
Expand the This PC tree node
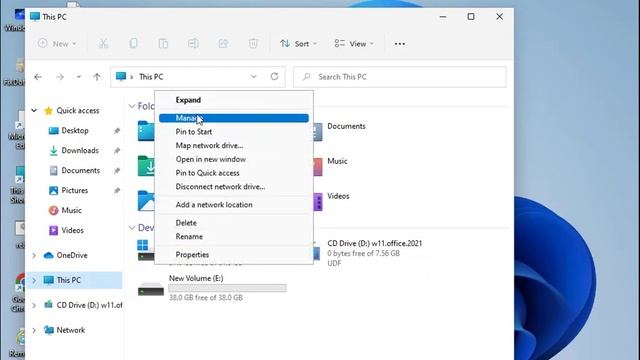pyautogui.click(x=34, y=280)
